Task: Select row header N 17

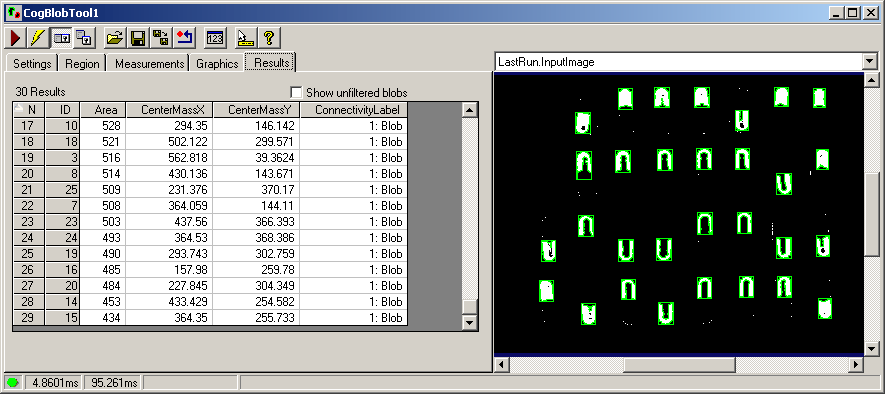Action: click(29, 126)
